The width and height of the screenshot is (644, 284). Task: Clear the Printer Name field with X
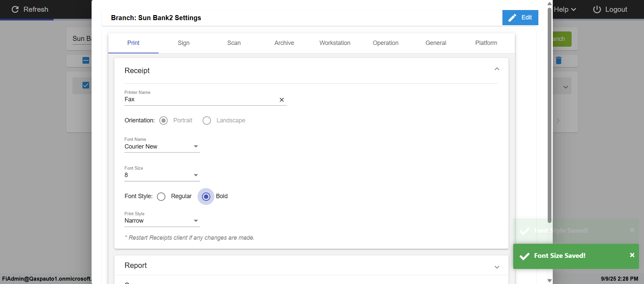[282, 100]
